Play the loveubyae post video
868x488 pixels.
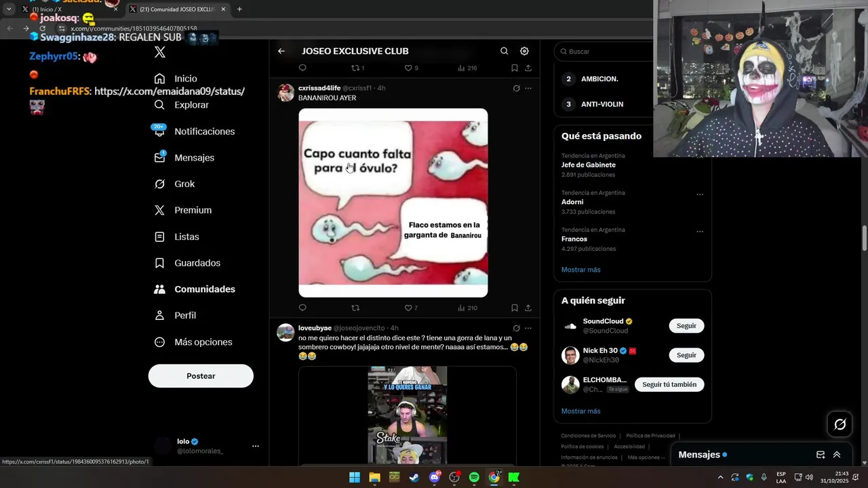click(x=408, y=415)
